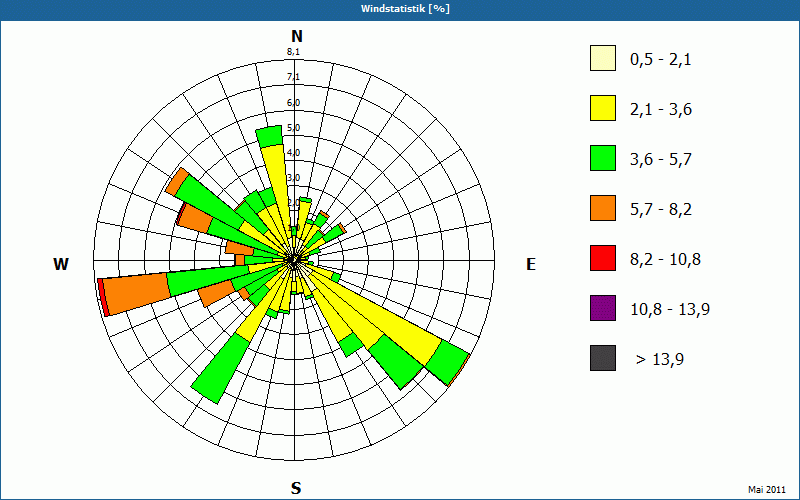Click the legend label 2,1 - 3,6

(x=661, y=110)
